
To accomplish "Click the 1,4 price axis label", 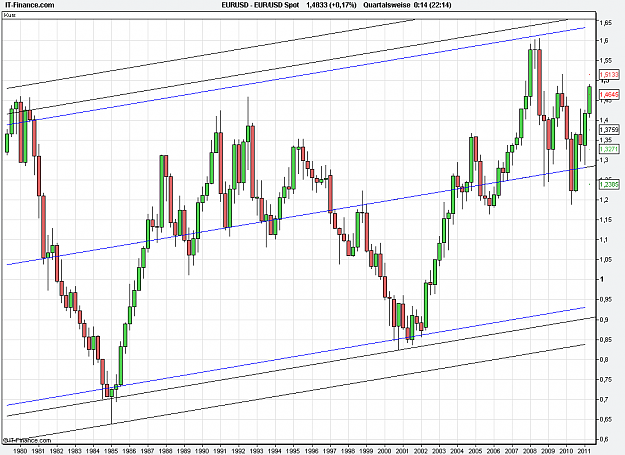I will tap(604, 120).
